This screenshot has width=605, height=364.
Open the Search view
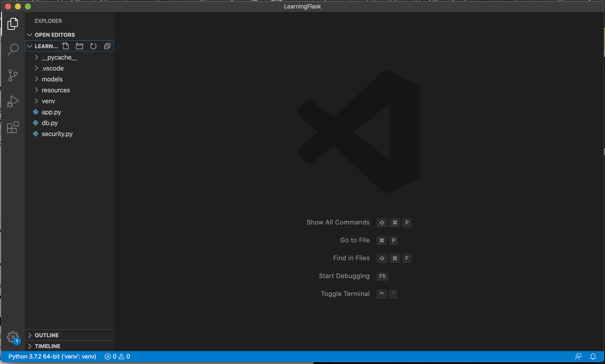(13, 49)
